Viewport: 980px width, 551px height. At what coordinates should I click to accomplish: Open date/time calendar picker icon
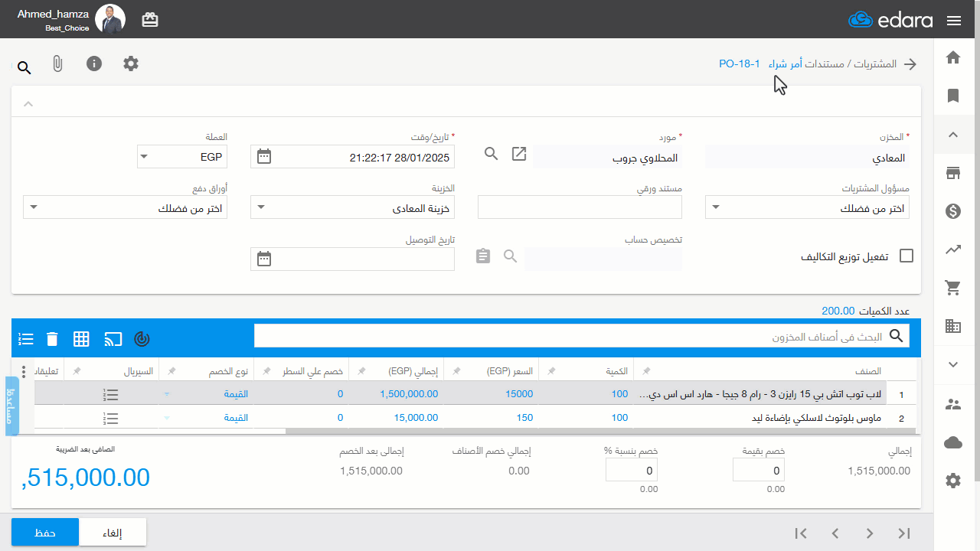tap(264, 157)
